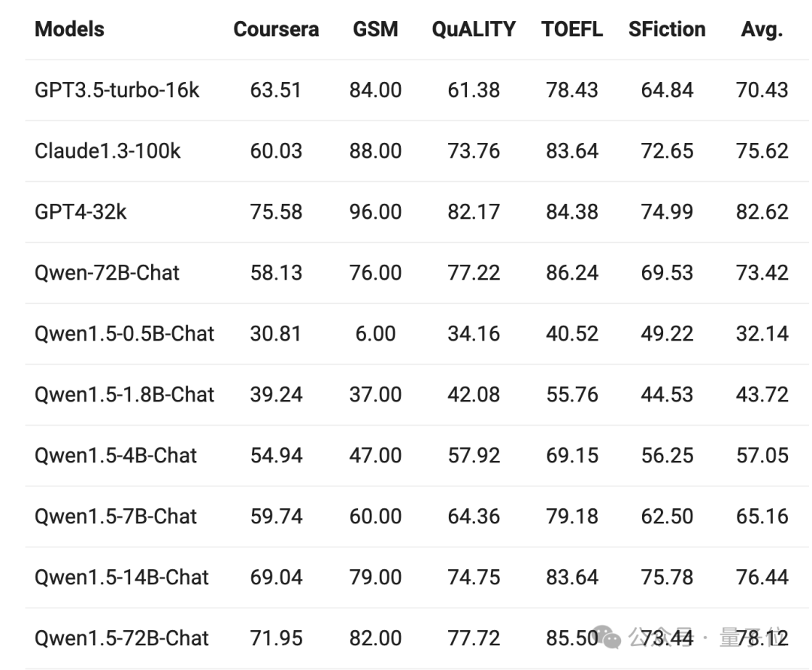Select the Qwen1.5-14B-Chat model name

point(122,578)
